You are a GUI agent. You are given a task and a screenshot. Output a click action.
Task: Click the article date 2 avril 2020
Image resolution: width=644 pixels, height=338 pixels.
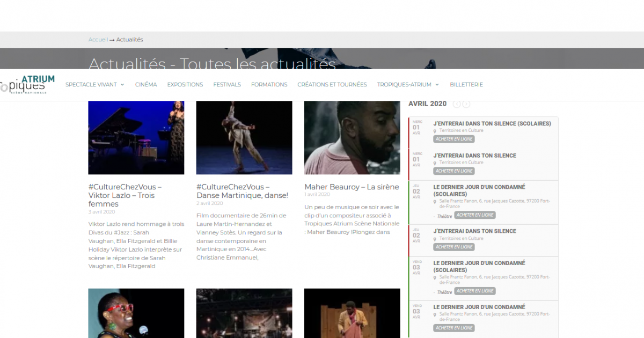click(x=210, y=203)
